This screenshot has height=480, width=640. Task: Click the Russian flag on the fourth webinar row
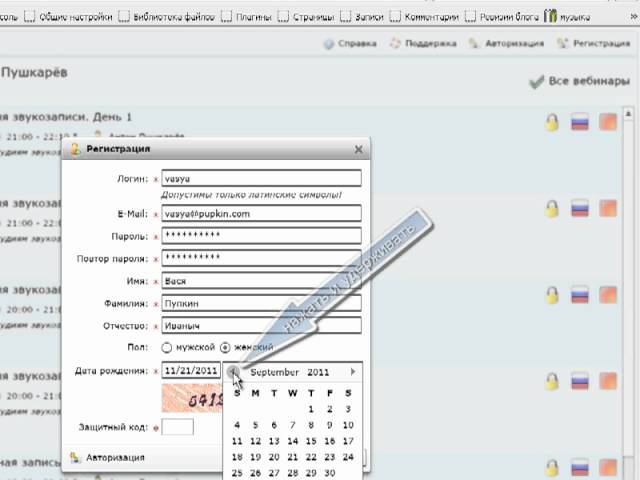[580, 381]
